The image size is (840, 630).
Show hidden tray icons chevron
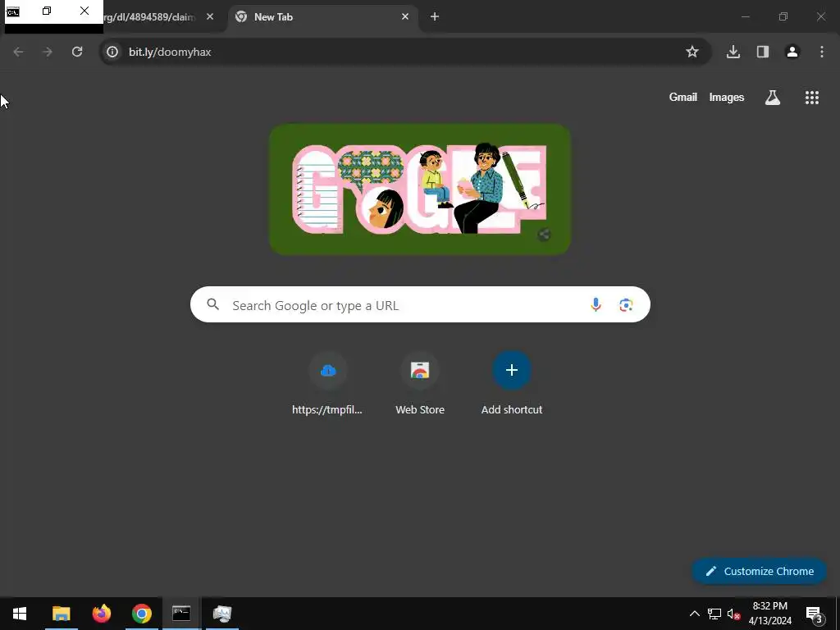(694, 614)
